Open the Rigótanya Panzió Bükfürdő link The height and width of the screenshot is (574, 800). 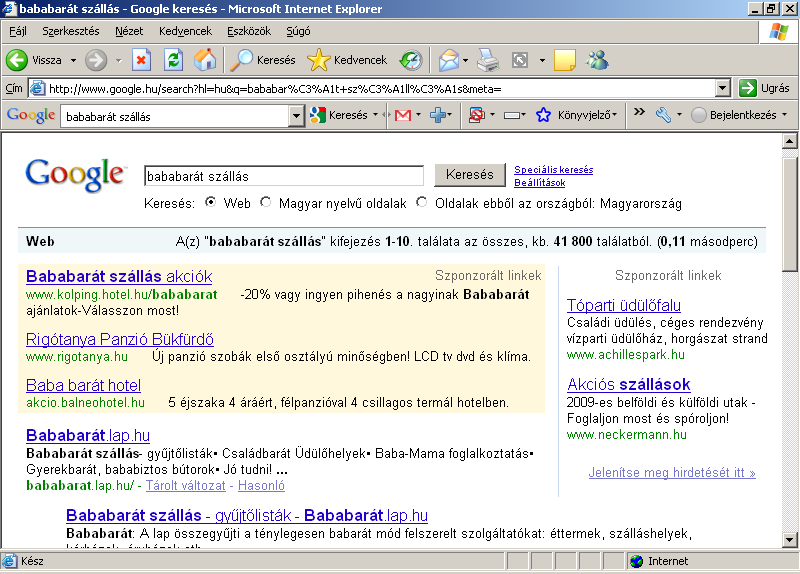[119, 339]
